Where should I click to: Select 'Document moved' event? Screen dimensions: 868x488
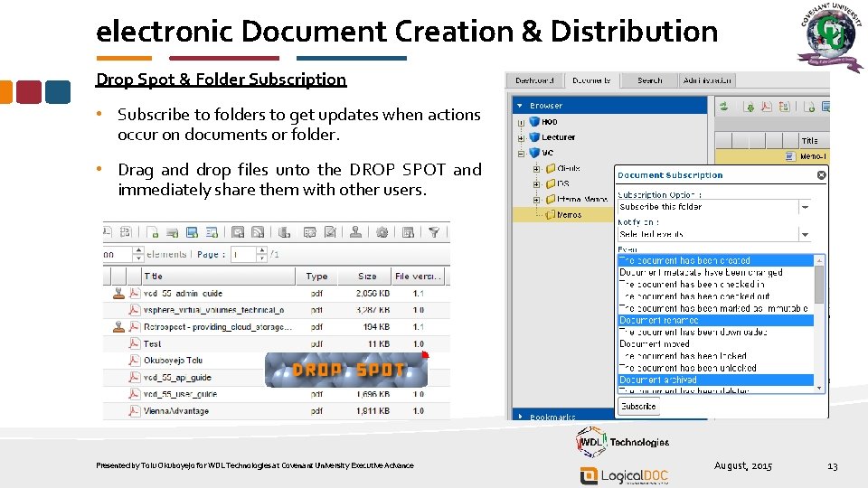[x=716, y=344]
